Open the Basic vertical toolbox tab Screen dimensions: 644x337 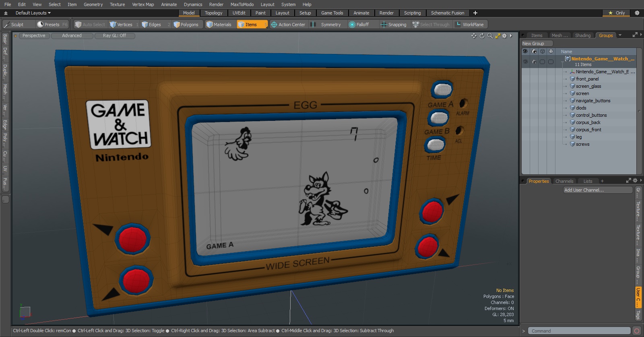pyautogui.click(x=5, y=39)
